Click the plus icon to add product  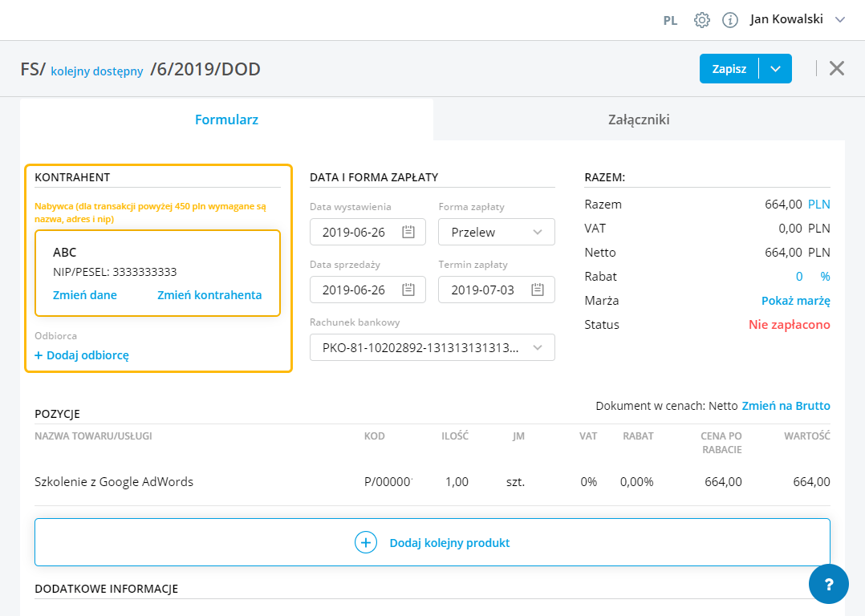(x=366, y=543)
